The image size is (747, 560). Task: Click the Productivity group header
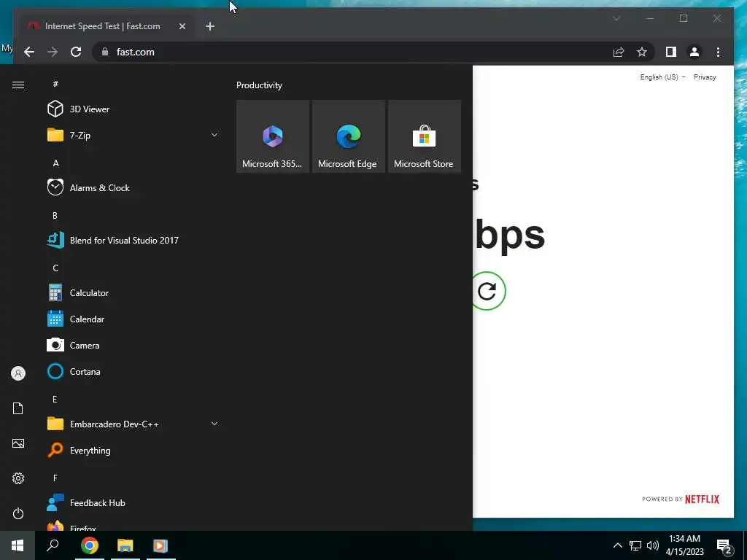259,85
